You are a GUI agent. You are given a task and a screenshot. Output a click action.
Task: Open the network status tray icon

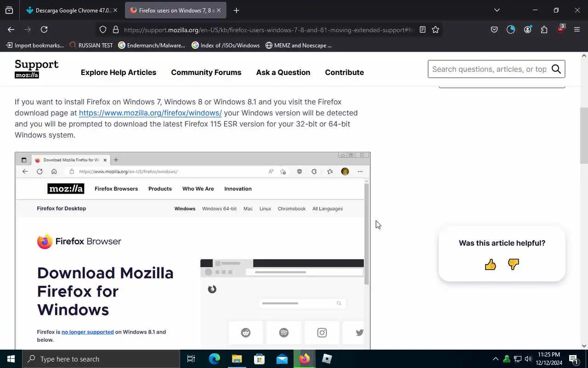518,359
